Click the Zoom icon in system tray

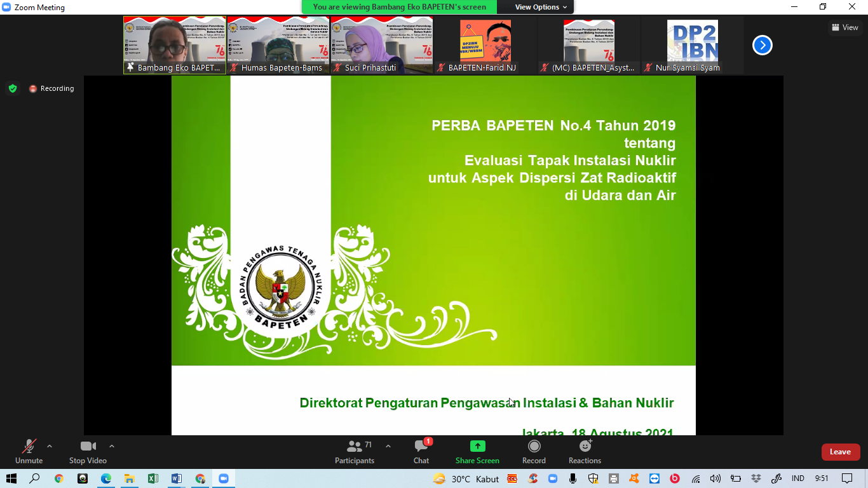point(553,478)
